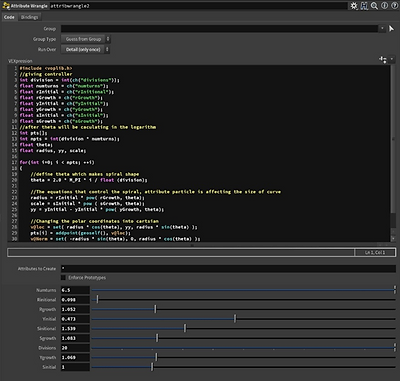This screenshot has width=400, height=381.
Task: Click inside the VEXpression code editor
Action: [204, 153]
